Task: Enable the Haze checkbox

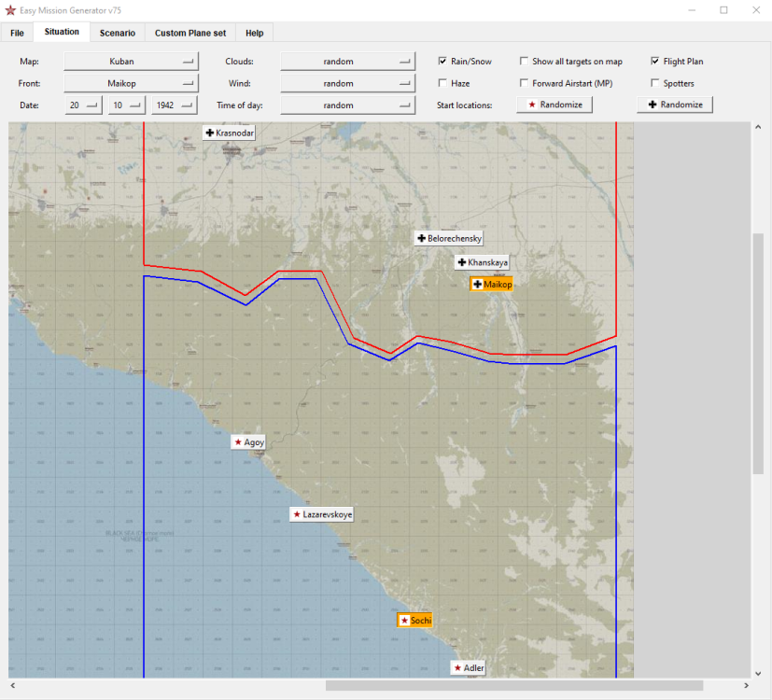Action: pos(442,84)
